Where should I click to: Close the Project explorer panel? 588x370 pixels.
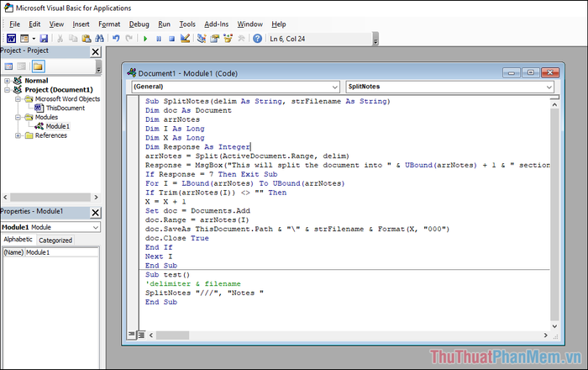96,52
